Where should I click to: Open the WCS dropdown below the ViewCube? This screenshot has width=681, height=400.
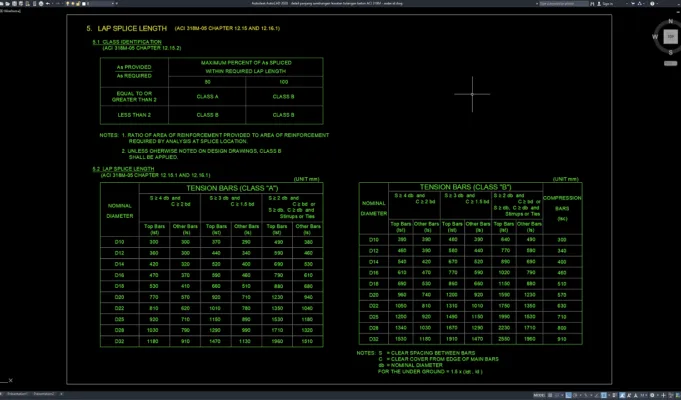click(671, 63)
